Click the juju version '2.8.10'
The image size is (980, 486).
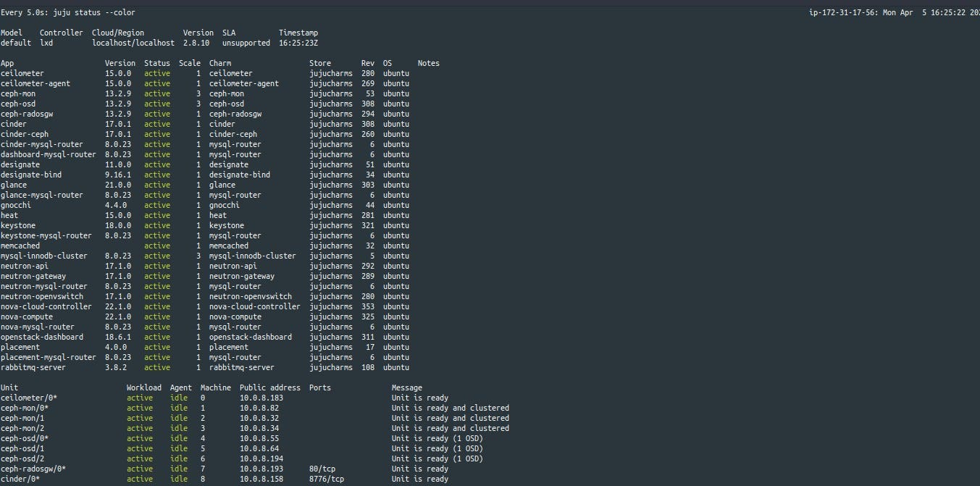196,43
